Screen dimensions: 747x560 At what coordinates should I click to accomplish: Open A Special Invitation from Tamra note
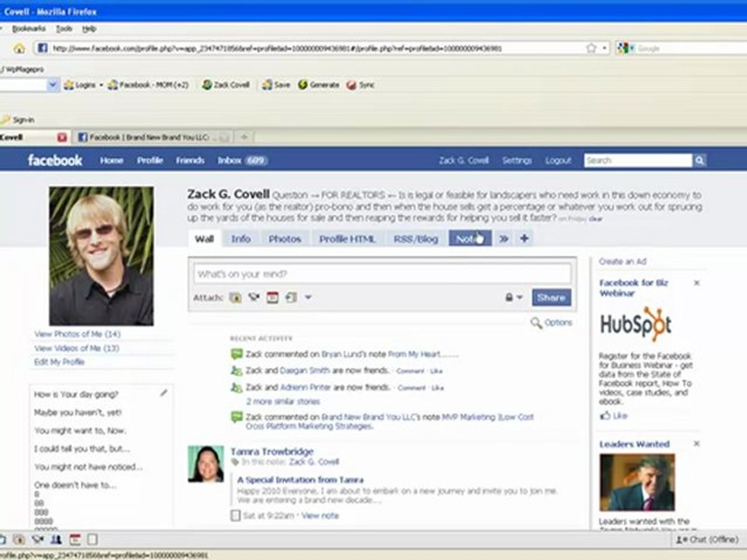coord(300,480)
